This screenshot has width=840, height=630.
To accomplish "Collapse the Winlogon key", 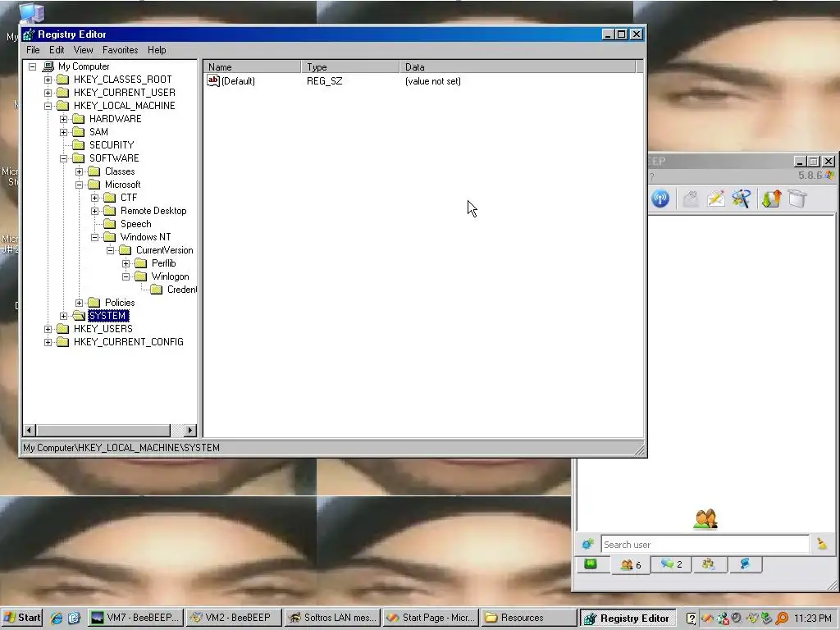I will pyautogui.click(x=126, y=277).
